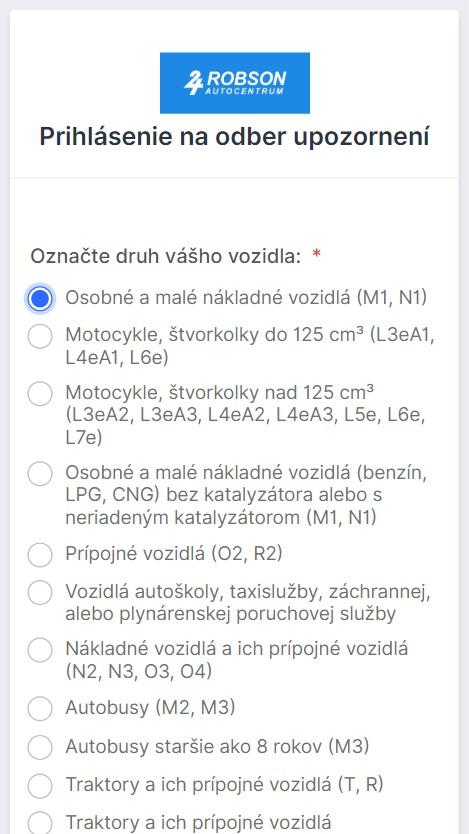Click the label text Prípojné vozidlá (O2, R2)

coord(174,554)
